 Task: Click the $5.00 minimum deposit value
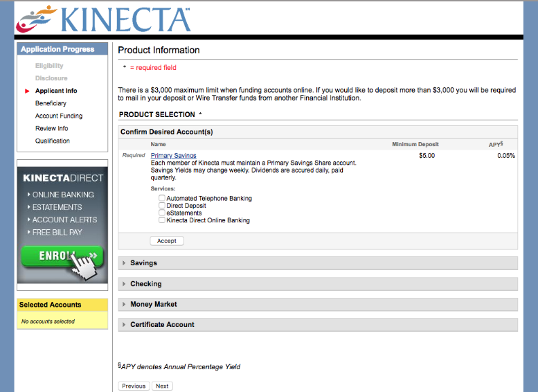click(x=427, y=156)
